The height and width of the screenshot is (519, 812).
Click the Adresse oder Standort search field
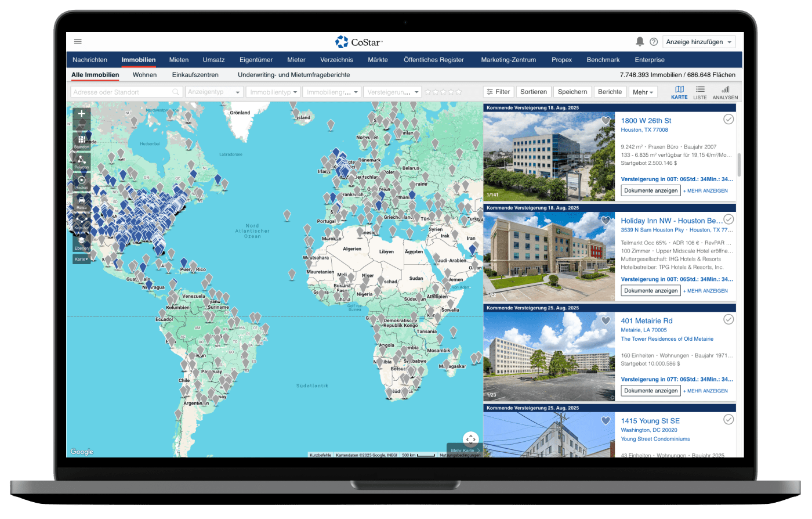pos(122,92)
